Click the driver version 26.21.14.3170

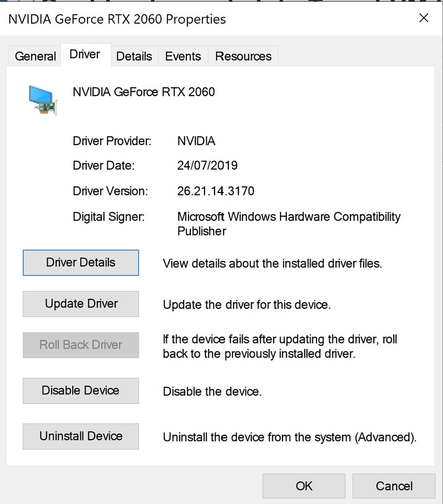point(215,191)
